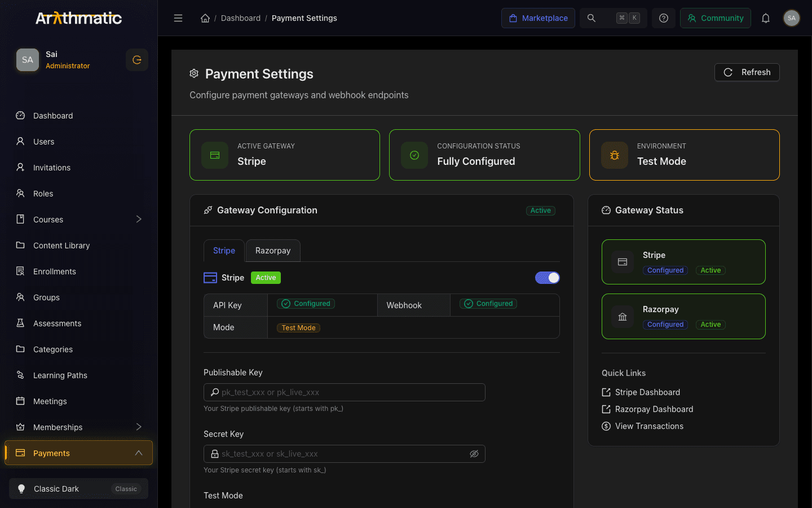The height and width of the screenshot is (508, 812).
Task: Open SA user avatar in top bar
Action: click(x=792, y=18)
